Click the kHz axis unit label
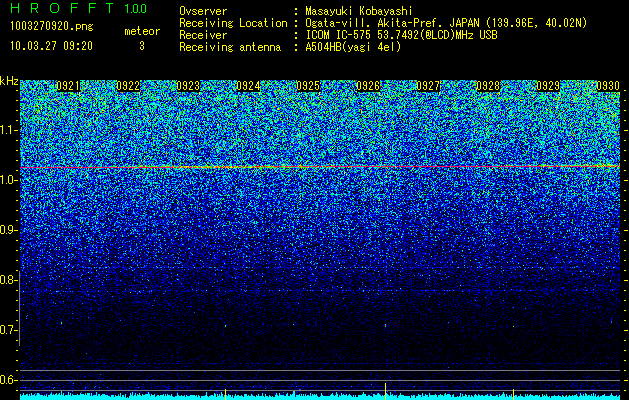Viewport: 629px width, 400px height. [9, 81]
